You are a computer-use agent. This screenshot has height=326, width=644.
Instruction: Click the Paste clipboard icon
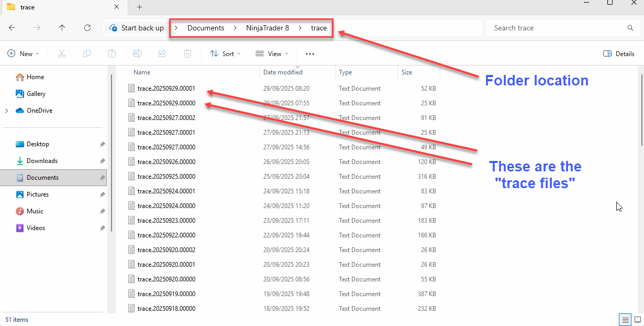pos(112,53)
